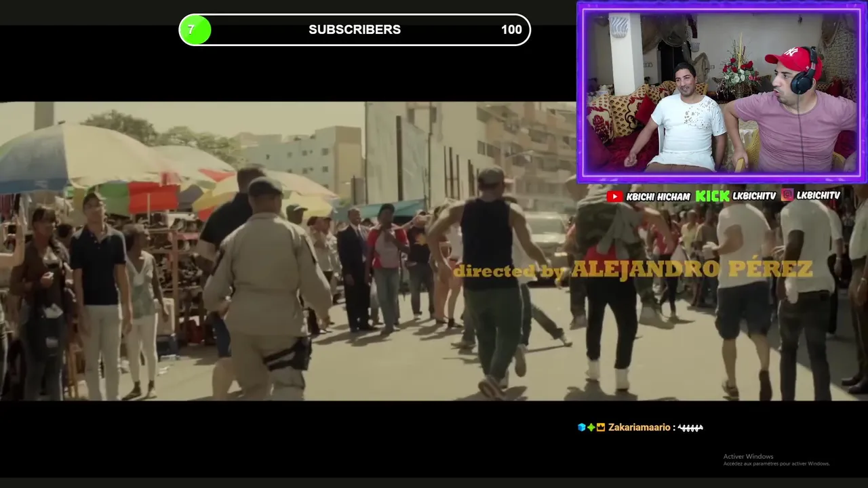Open the streamers' webcam overlay
The image size is (868, 488).
(x=722, y=92)
